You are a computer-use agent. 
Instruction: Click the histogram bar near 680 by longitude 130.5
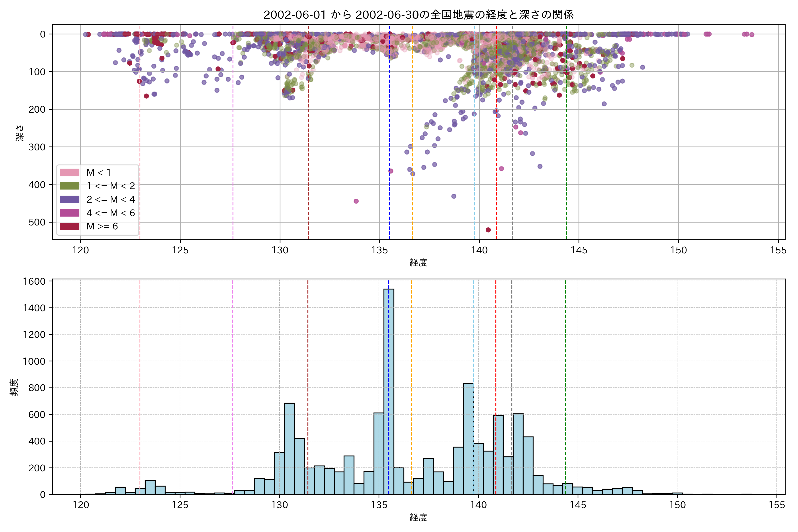[x=289, y=448]
